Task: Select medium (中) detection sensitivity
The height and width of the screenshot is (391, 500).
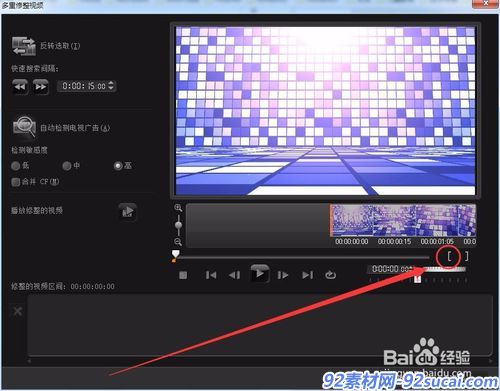Action: tap(67, 166)
